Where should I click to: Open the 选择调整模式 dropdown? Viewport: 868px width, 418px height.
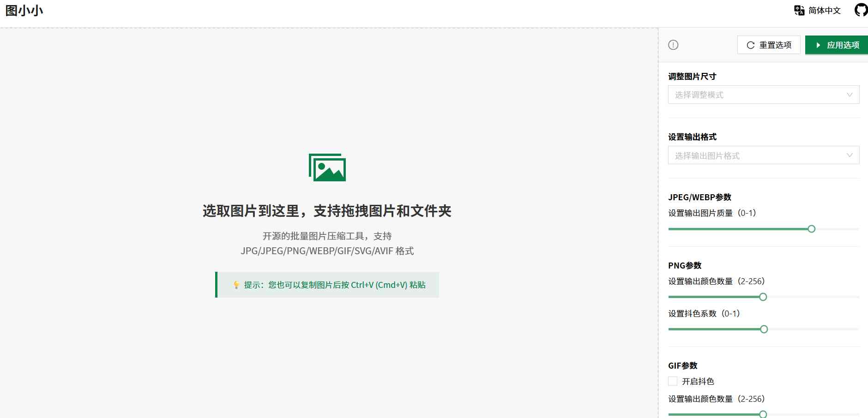pos(763,95)
